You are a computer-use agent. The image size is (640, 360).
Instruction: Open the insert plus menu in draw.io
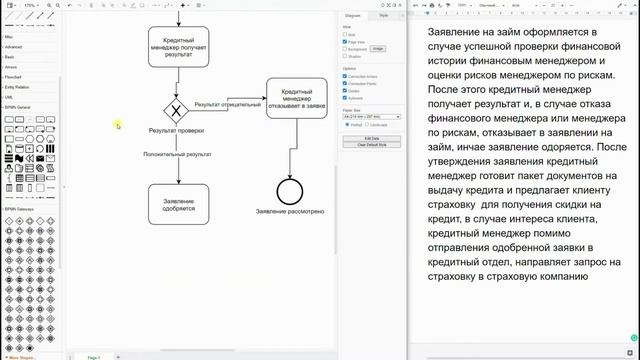[x=184, y=5]
